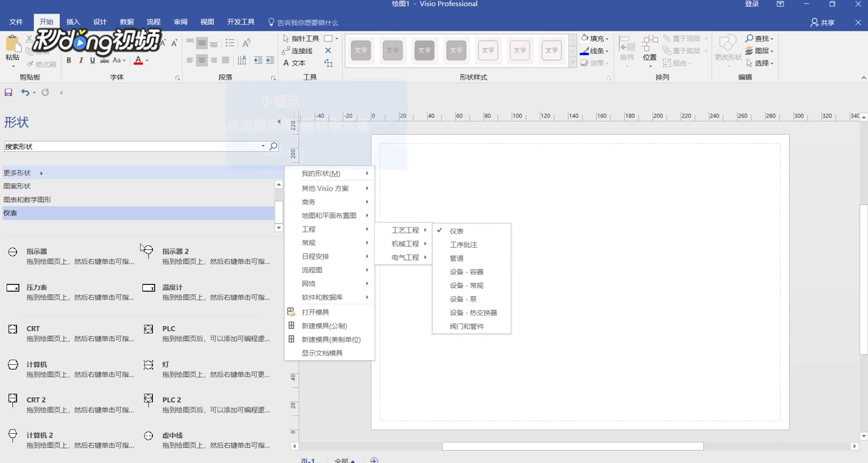Open the Line (线条) dropdown
Screen dimensions: 868x463
[x=595, y=51]
